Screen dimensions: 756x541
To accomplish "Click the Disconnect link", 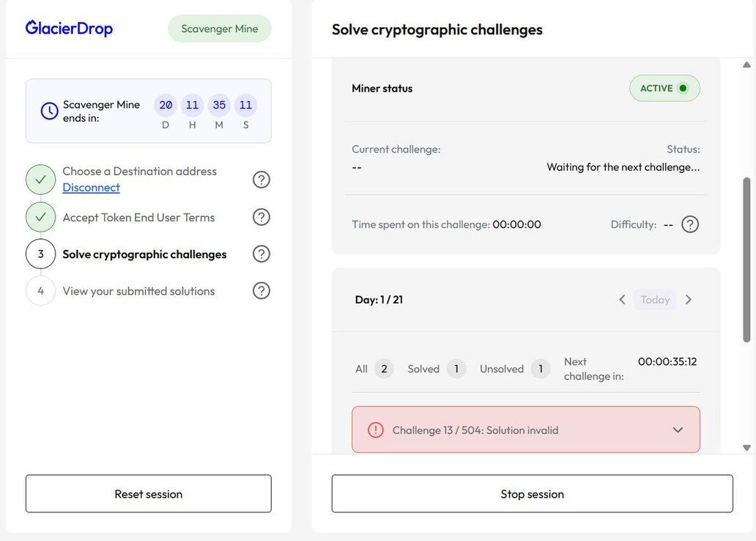I will [91, 188].
